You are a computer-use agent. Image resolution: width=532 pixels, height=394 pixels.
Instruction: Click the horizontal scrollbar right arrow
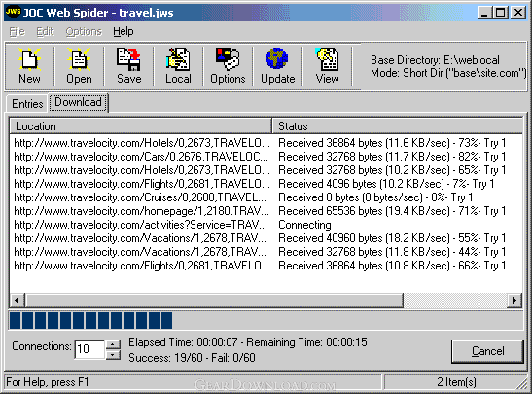pyautogui.click(x=514, y=300)
